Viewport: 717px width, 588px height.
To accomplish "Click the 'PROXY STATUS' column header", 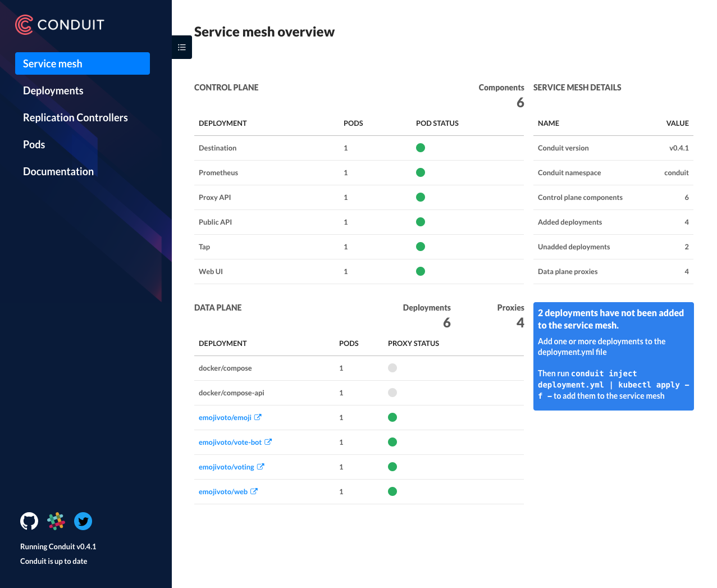I will (413, 343).
